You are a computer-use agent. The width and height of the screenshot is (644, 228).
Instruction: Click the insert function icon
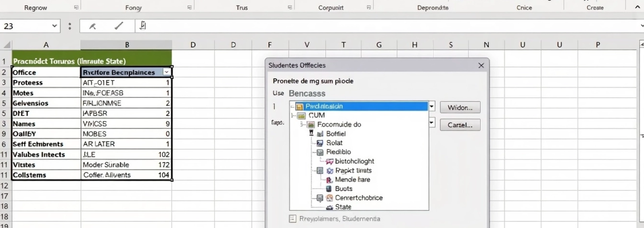(143, 25)
